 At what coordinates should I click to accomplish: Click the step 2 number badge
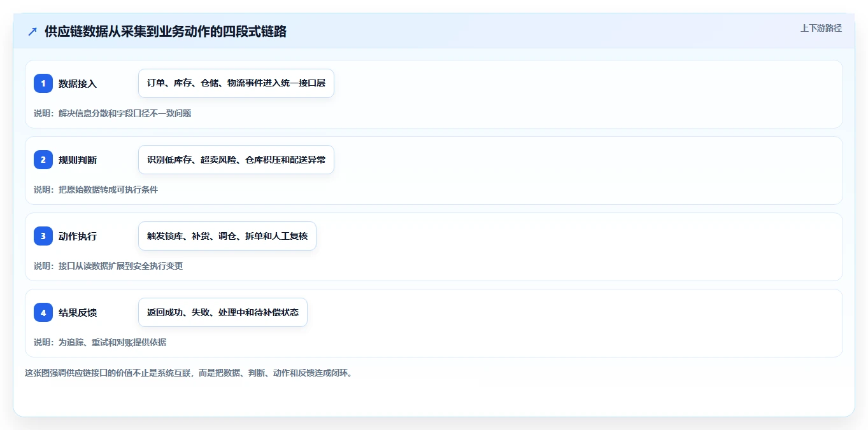tap(43, 160)
